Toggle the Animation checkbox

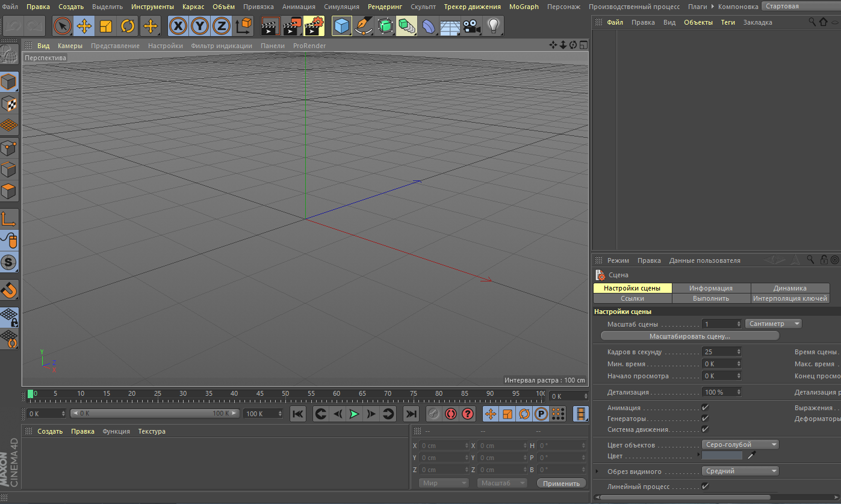[x=706, y=408]
